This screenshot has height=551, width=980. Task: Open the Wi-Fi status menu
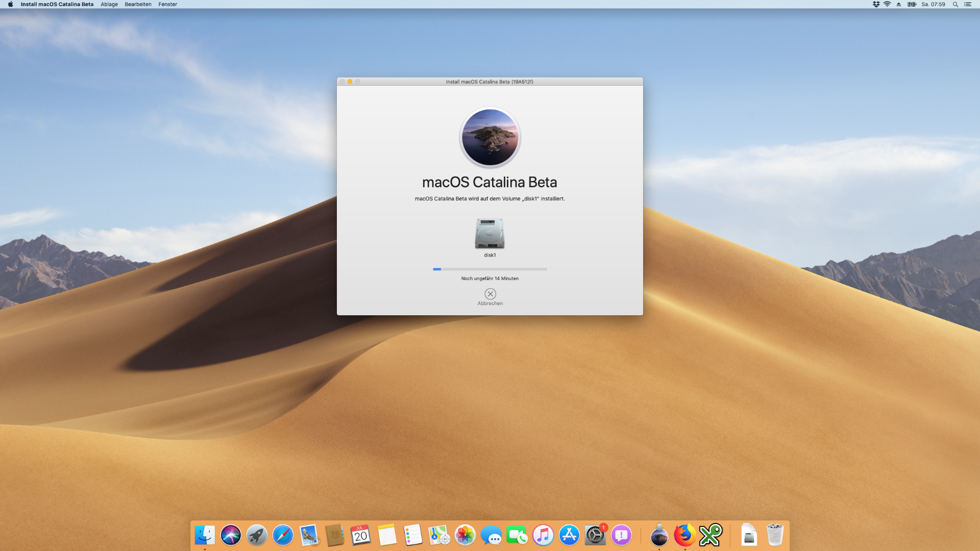[x=887, y=4]
